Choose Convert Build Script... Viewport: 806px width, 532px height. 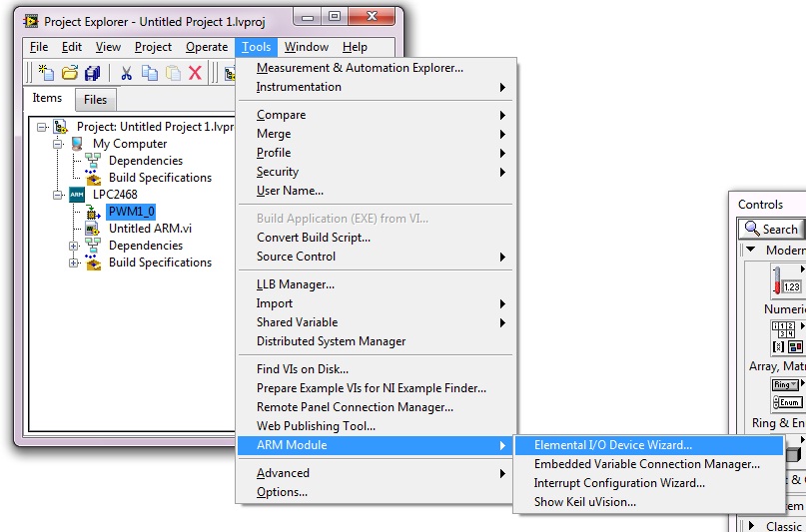[x=378, y=238]
